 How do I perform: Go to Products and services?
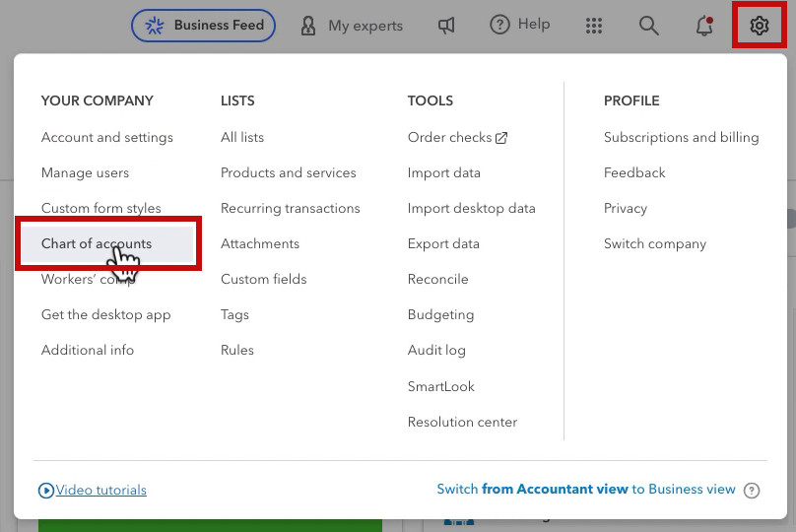(x=289, y=173)
